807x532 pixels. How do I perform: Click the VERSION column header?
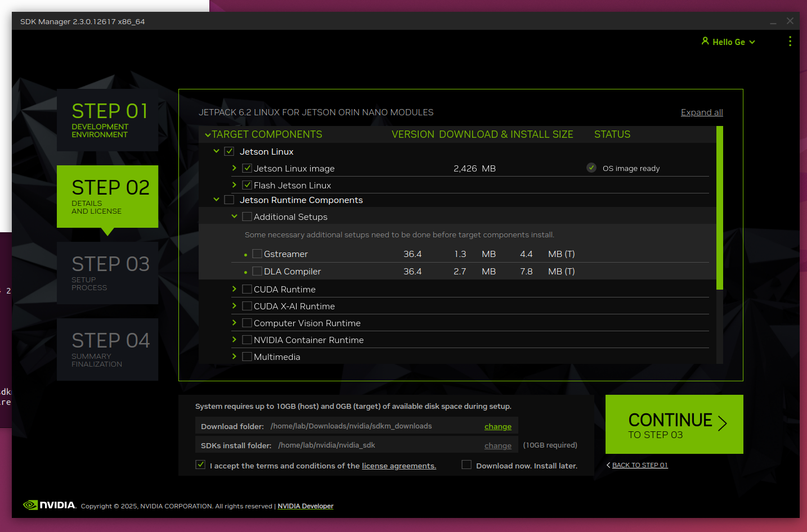coord(413,134)
